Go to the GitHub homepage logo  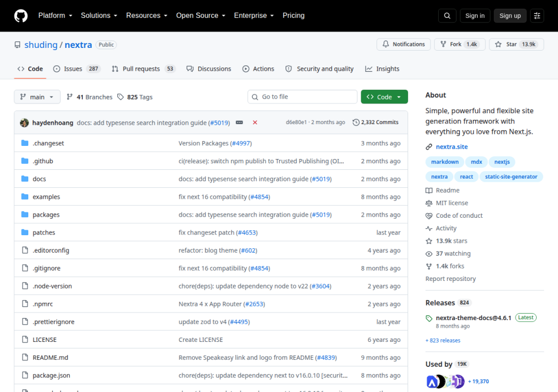click(21, 16)
